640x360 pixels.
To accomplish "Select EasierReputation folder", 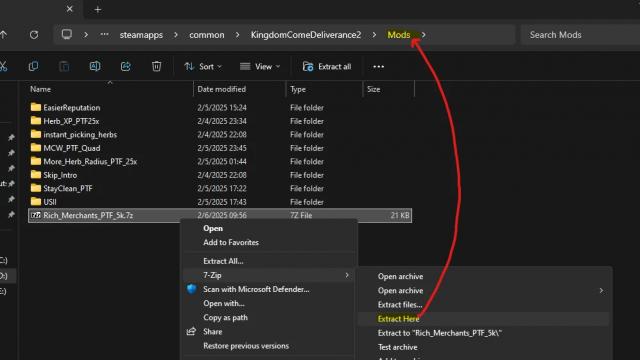I will coord(72,108).
